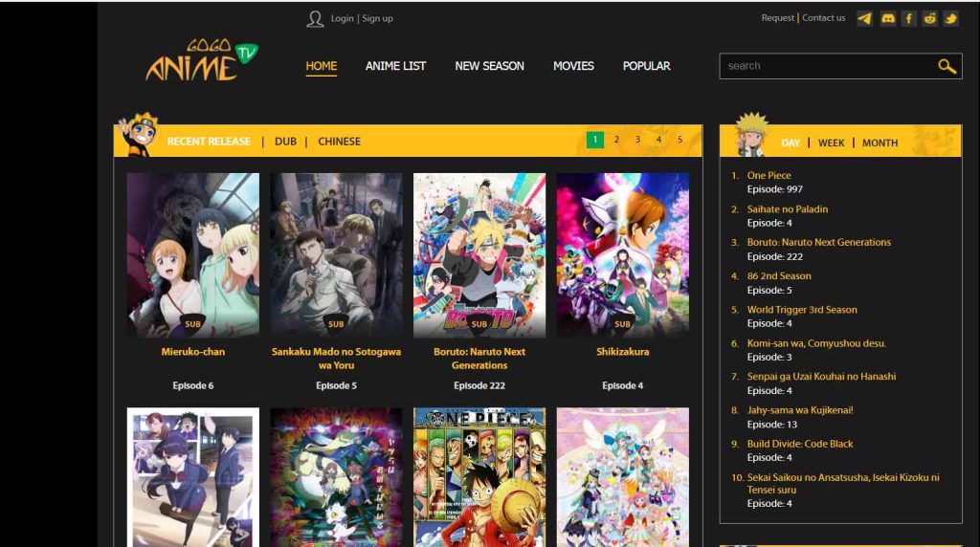Open the Facebook social icon
980x547 pixels.
(909, 18)
